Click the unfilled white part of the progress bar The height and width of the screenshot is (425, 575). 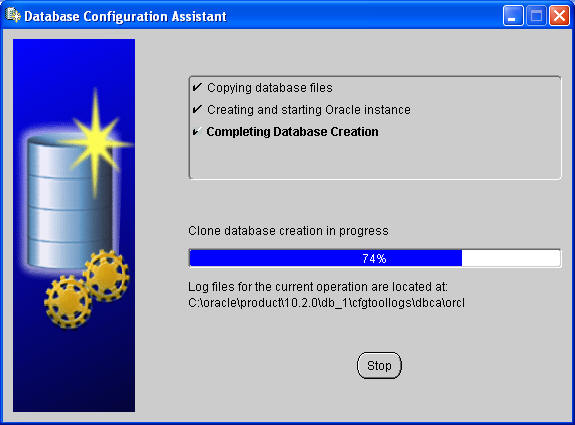click(511, 258)
